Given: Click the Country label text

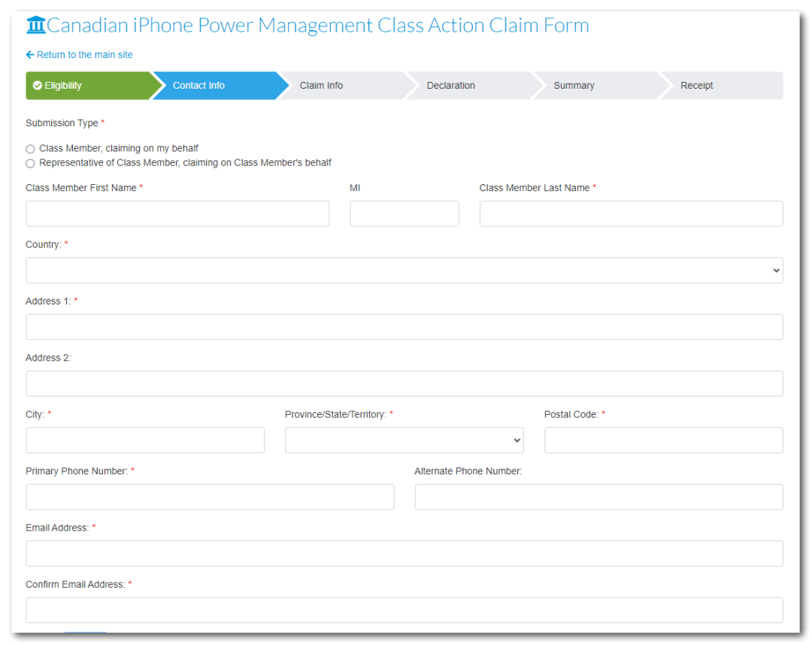Looking at the screenshot, I should click(x=44, y=245).
